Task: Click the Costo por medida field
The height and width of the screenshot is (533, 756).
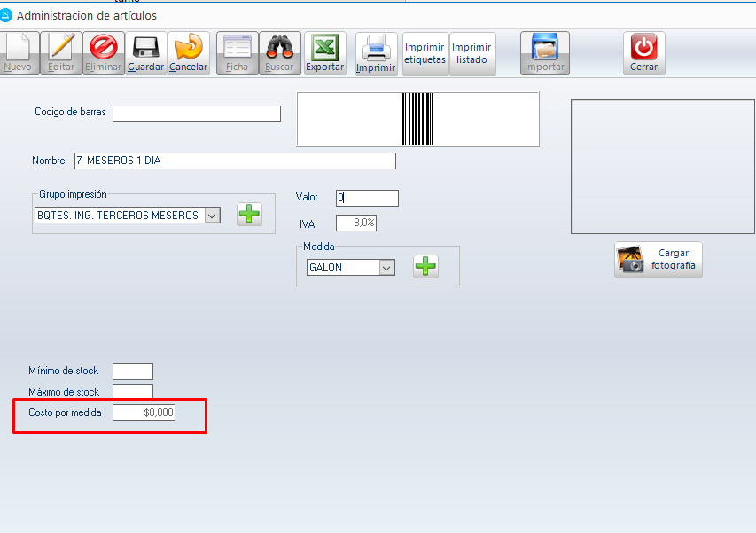Action: (144, 412)
